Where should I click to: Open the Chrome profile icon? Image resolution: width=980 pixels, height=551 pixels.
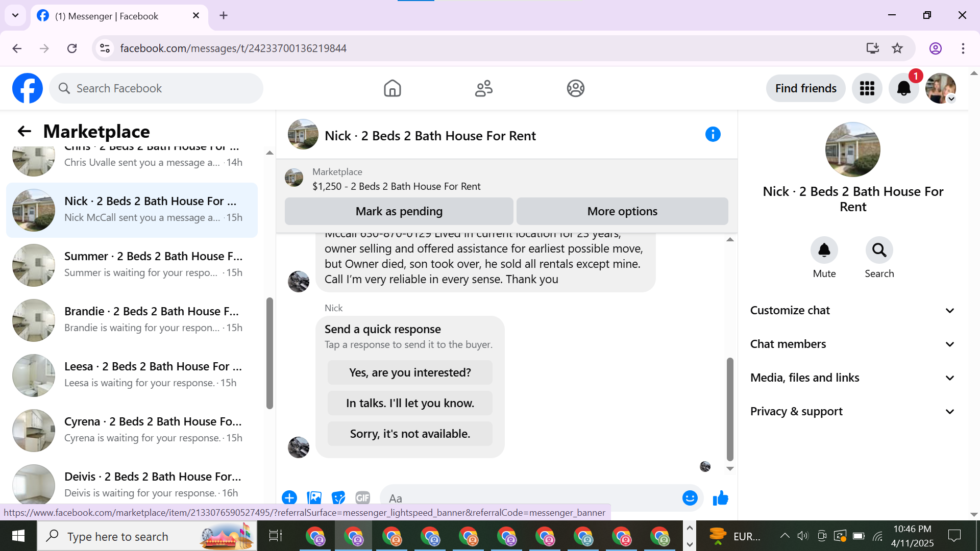click(x=935, y=48)
